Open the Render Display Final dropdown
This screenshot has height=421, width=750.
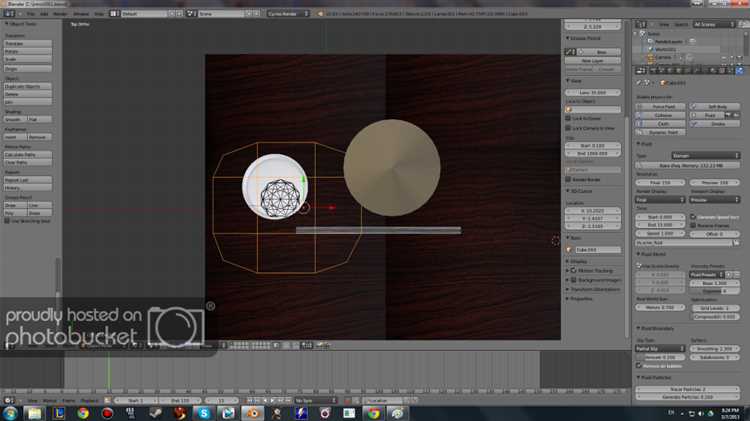click(x=660, y=199)
